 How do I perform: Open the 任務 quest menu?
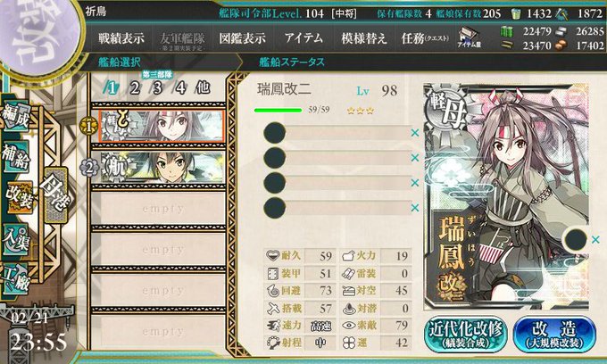(x=425, y=38)
